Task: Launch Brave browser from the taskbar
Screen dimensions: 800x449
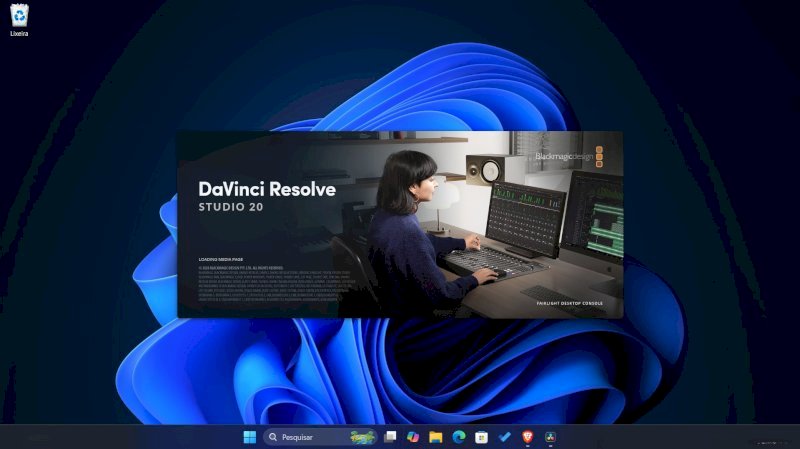Action: (528, 437)
